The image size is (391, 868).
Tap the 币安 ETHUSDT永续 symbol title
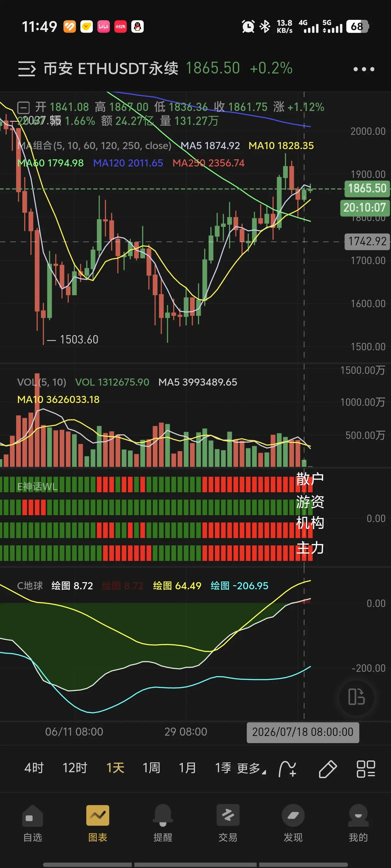[x=111, y=69]
